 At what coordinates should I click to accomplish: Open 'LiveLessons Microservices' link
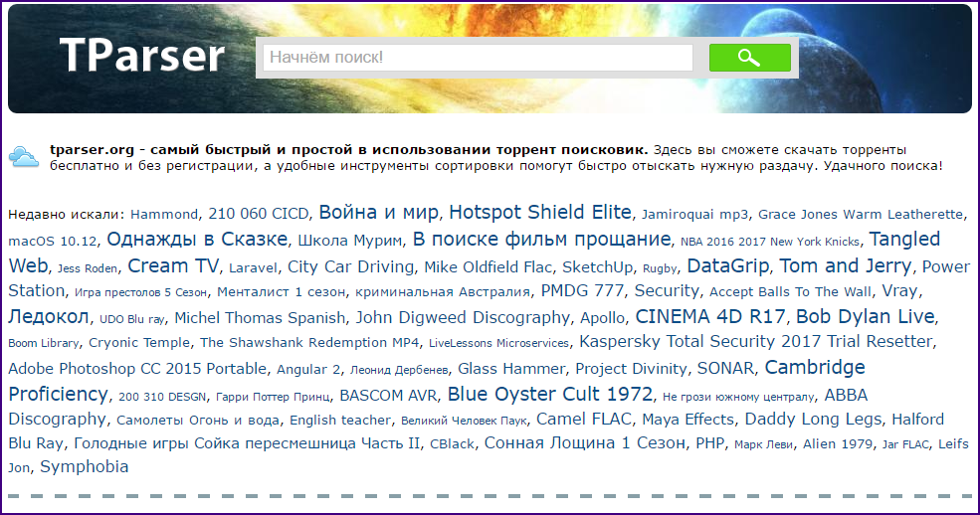pos(498,343)
